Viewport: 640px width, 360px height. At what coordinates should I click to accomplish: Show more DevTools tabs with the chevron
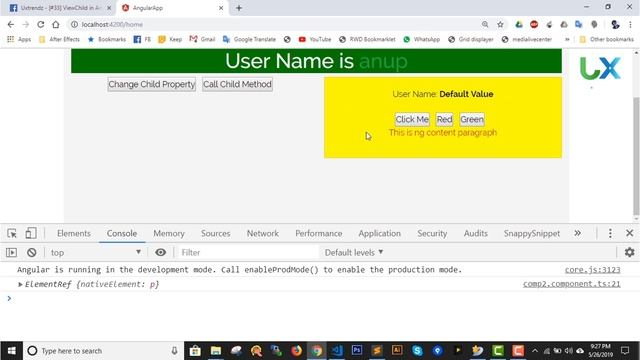coord(578,233)
